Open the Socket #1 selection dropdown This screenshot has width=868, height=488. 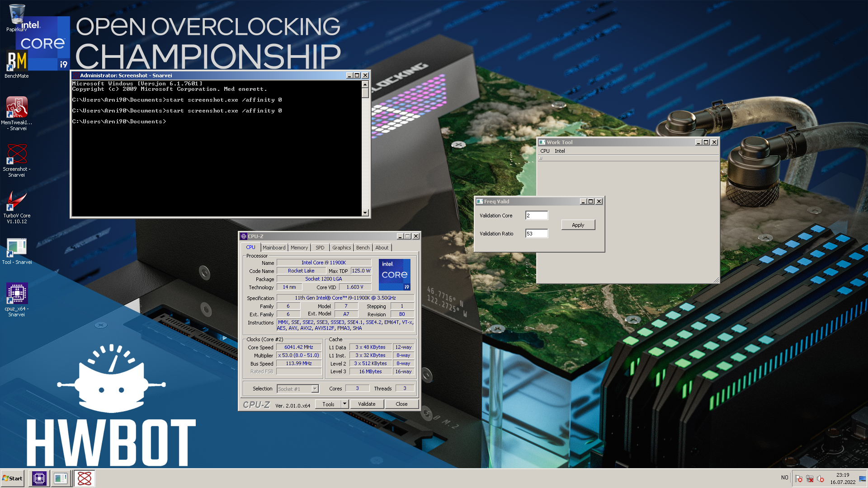coord(298,389)
